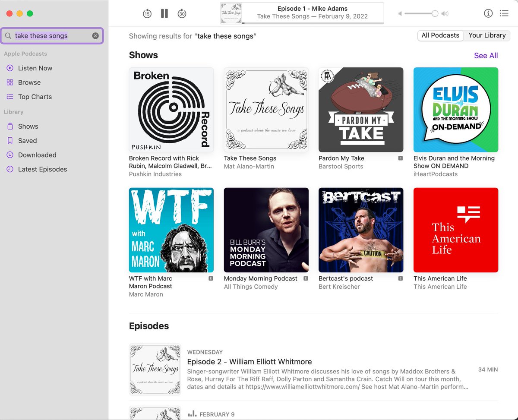The width and height of the screenshot is (518, 420).
Task: Click the Pushkin Industries author name
Action: click(155, 174)
